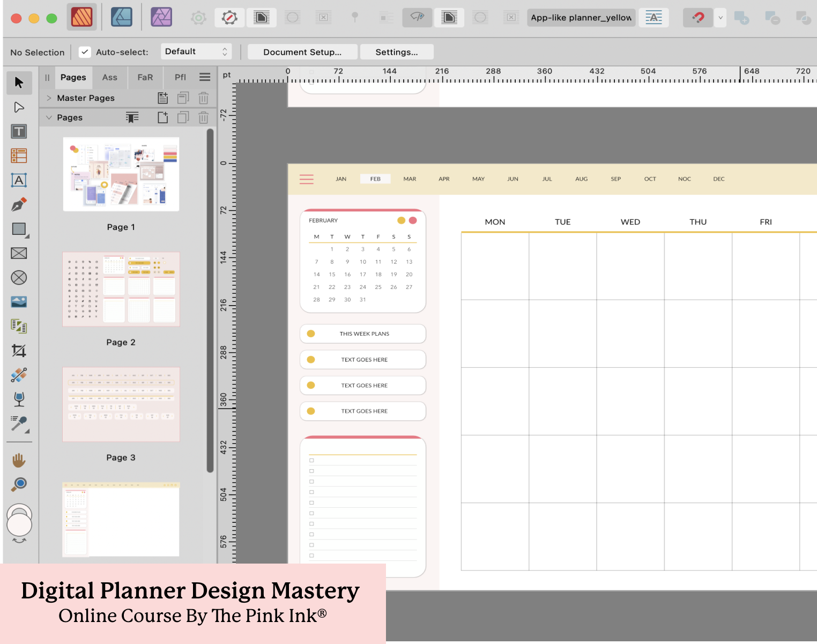Select the Move tool
The height and width of the screenshot is (644, 817).
point(19,83)
